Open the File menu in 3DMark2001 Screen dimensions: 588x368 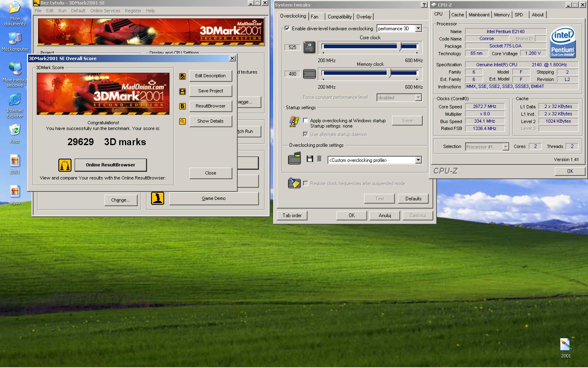(x=38, y=11)
